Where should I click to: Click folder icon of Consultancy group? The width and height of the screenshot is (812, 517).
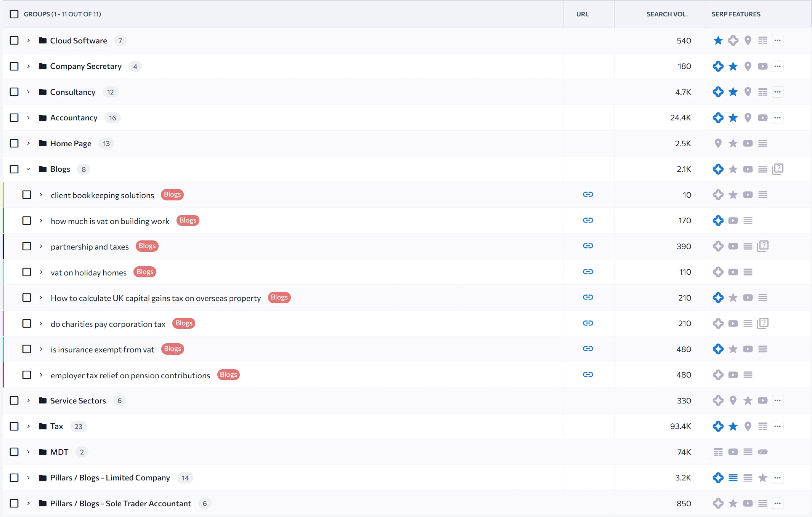43,92
